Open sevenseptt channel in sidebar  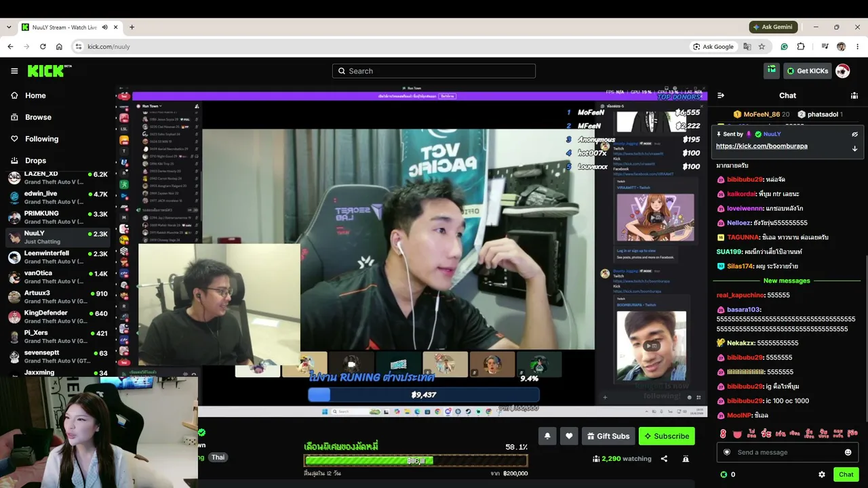[58, 357]
